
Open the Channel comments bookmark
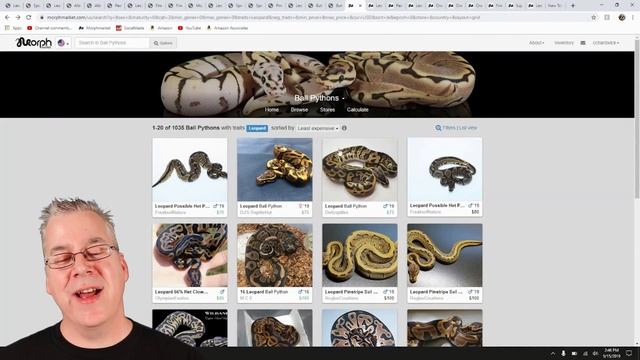(49, 28)
